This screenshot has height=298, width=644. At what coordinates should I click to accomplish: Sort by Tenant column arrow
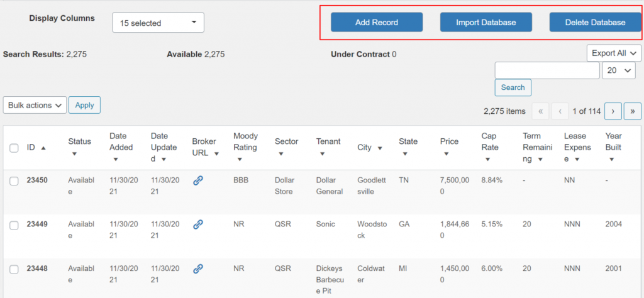[323, 154]
